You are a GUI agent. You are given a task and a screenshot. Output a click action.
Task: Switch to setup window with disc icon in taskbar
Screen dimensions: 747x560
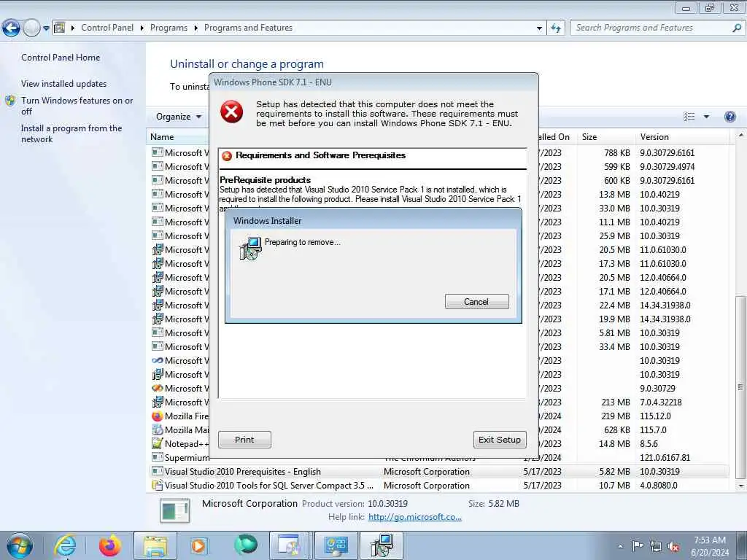289,545
